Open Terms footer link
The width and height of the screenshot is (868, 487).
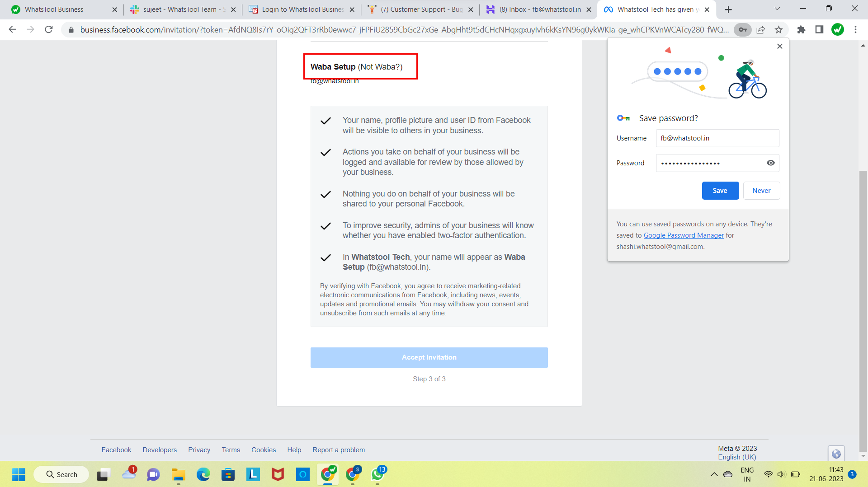point(231,450)
